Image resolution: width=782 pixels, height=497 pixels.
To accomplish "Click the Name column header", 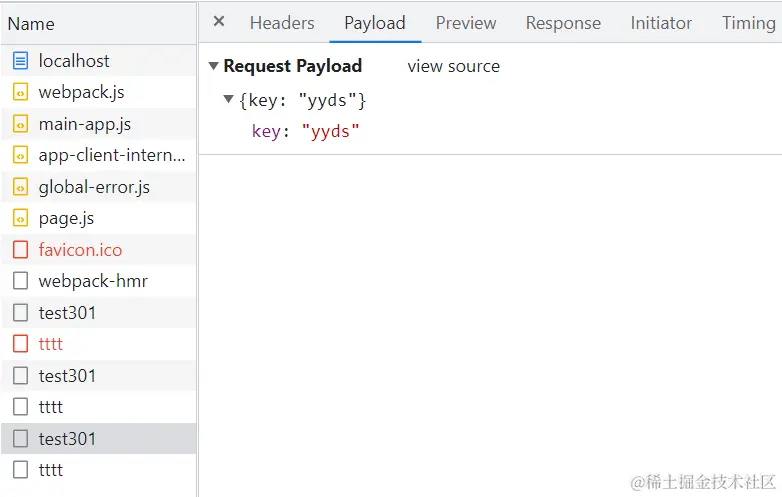I will click(31, 23).
